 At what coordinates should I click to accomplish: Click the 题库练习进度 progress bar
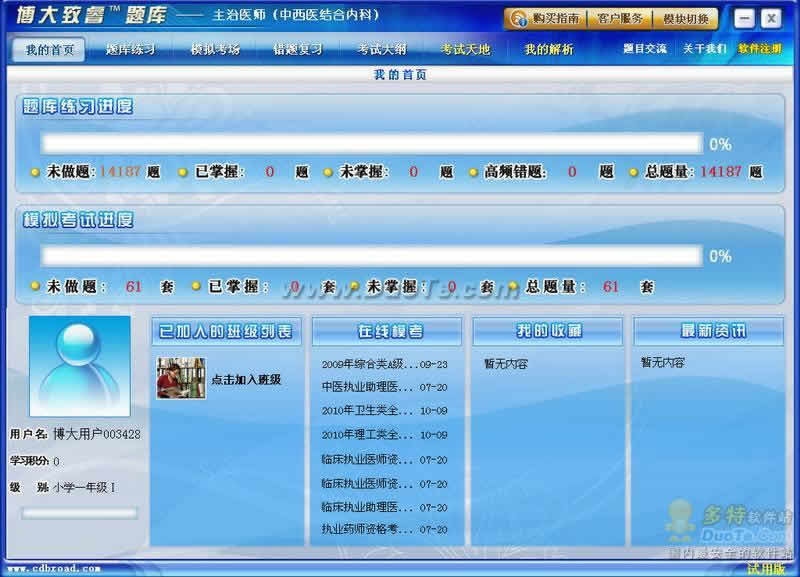(371, 144)
